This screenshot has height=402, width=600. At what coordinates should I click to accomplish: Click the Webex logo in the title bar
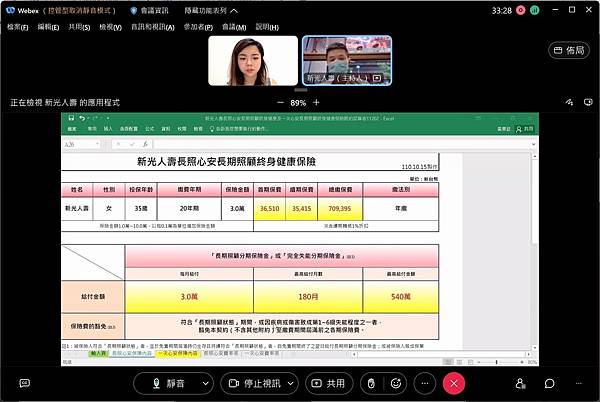pyautogui.click(x=11, y=10)
